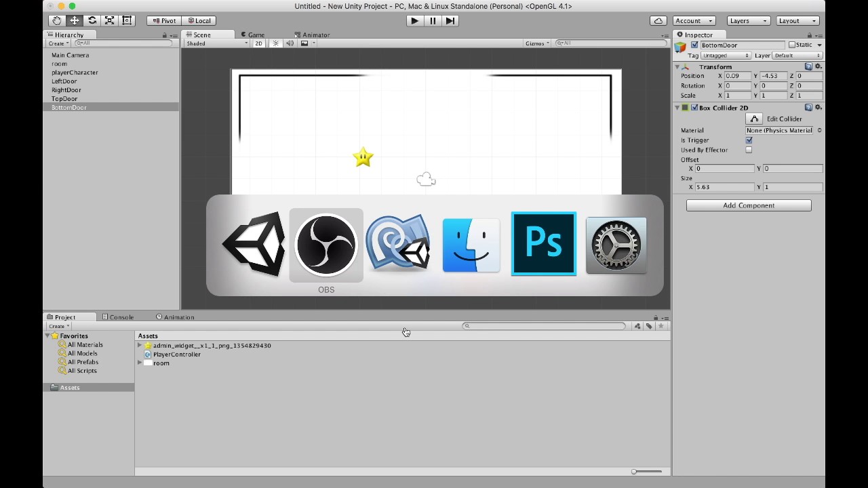Click the Add Component button
868x488 pixels.
(749, 205)
